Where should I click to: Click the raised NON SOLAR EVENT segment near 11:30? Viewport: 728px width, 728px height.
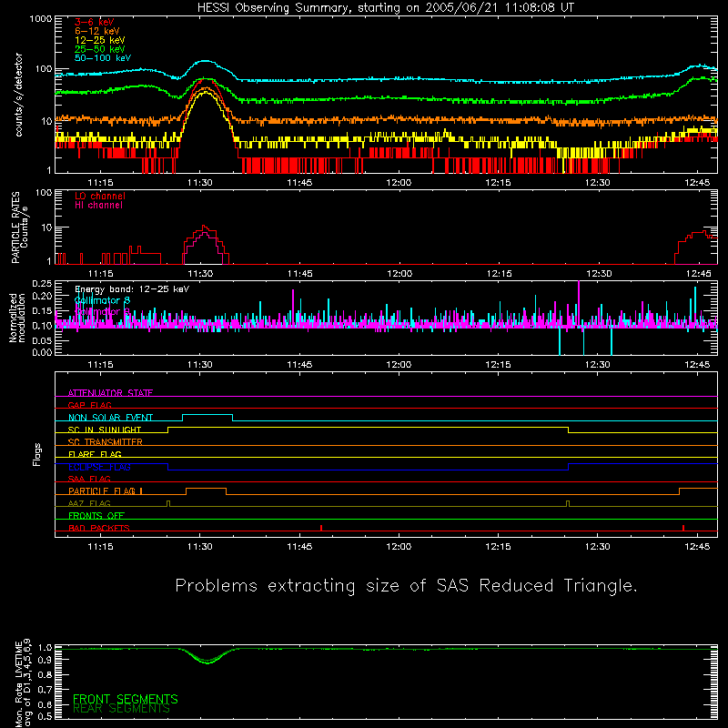point(207,415)
